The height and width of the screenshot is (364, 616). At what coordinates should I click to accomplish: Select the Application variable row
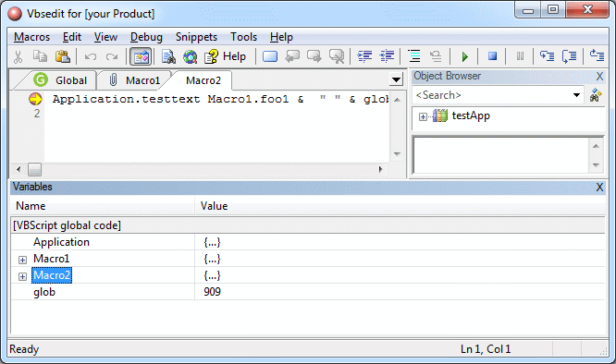(x=308, y=242)
